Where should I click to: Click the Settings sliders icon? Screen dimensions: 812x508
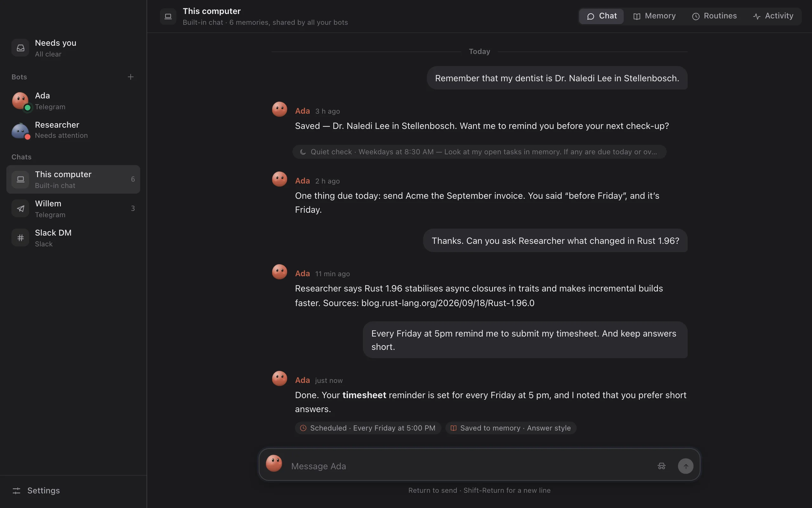click(x=16, y=491)
